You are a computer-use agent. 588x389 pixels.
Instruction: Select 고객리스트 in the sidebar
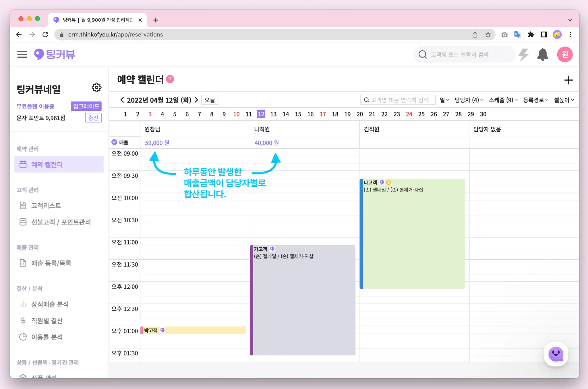coord(46,205)
